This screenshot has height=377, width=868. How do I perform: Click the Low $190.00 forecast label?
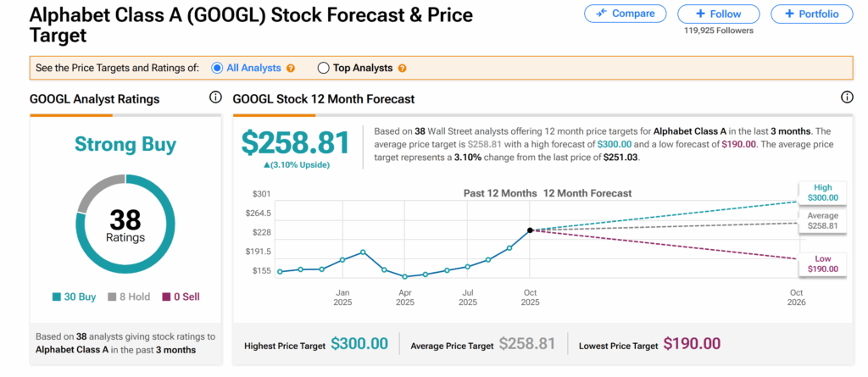click(x=821, y=263)
